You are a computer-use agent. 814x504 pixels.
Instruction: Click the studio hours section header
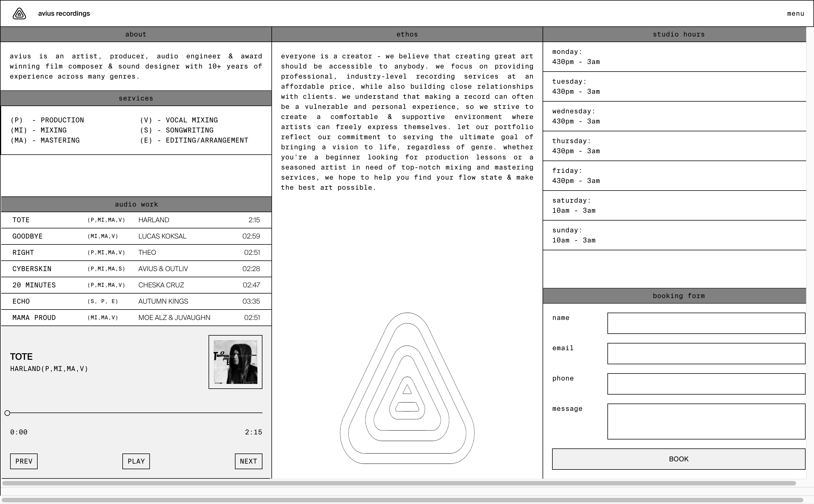tap(675, 34)
